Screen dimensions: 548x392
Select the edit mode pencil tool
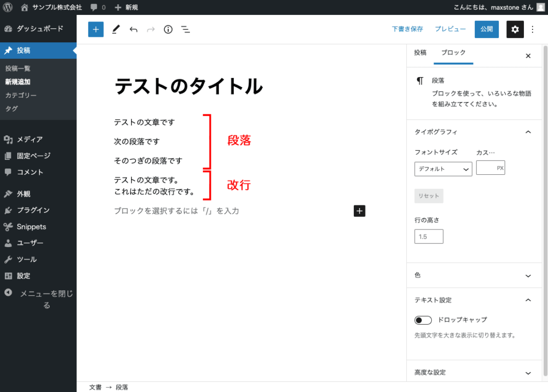116,29
